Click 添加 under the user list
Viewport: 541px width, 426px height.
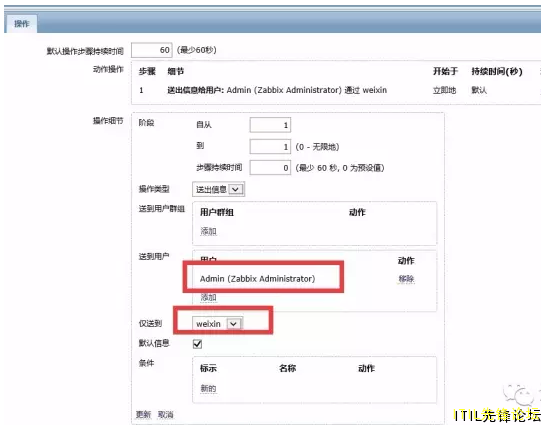[208, 297]
